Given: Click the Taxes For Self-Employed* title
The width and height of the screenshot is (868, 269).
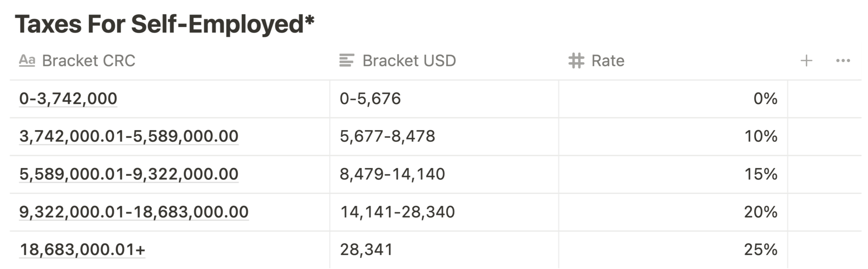Looking at the screenshot, I should pos(165,24).
